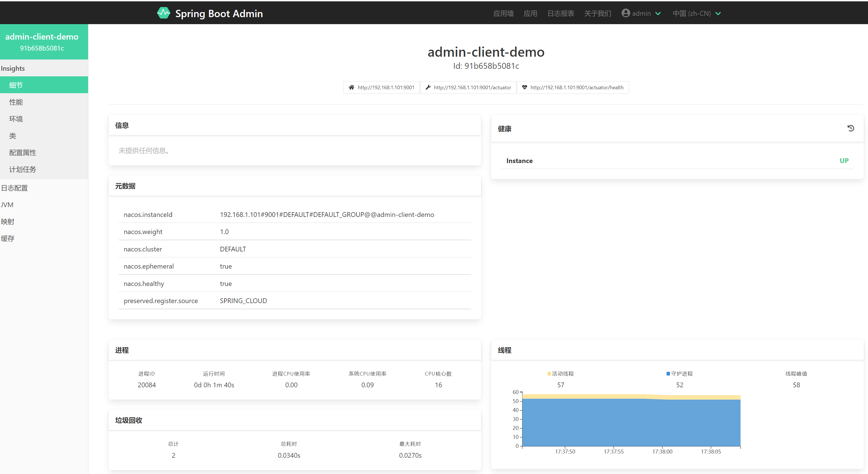Open the 应用 menu item
Viewport: 868px width, 474px height.
point(531,13)
